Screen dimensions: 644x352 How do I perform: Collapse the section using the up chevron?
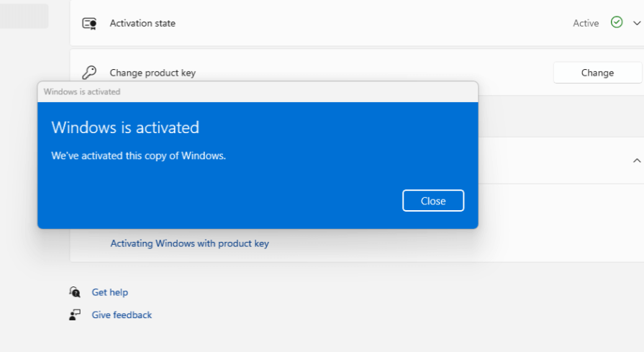tap(636, 161)
